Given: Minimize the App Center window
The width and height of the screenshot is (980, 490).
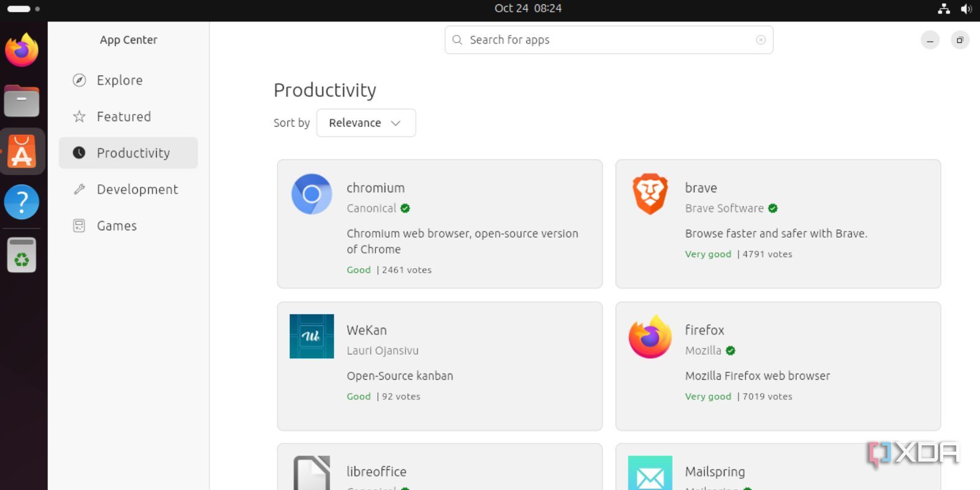Looking at the screenshot, I should point(930,40).
